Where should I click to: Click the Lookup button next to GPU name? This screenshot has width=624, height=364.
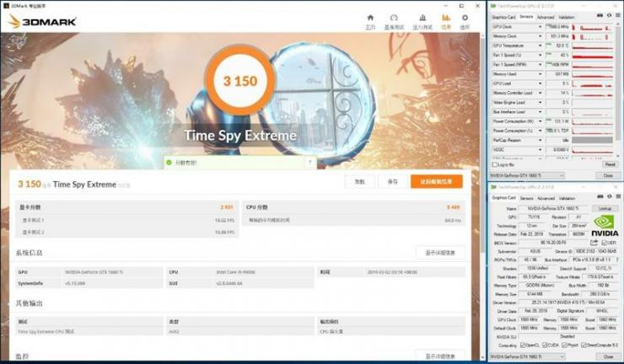click(x=605, y=208)
